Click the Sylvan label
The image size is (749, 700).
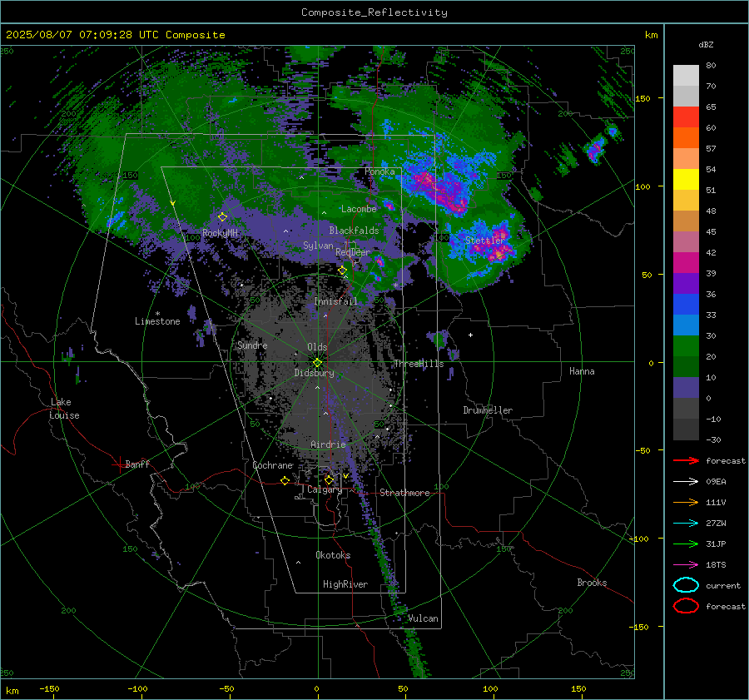click(318, 246)
